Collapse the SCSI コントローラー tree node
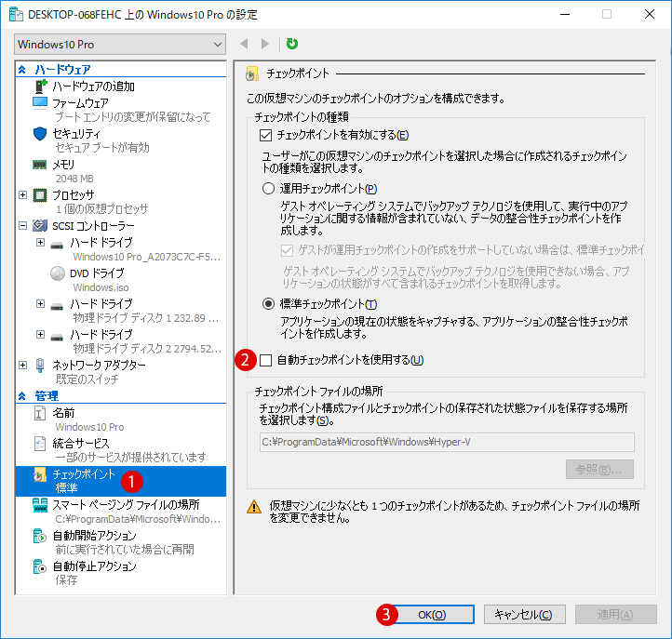Viewport: 672px width, 639px height. (22, 225)
